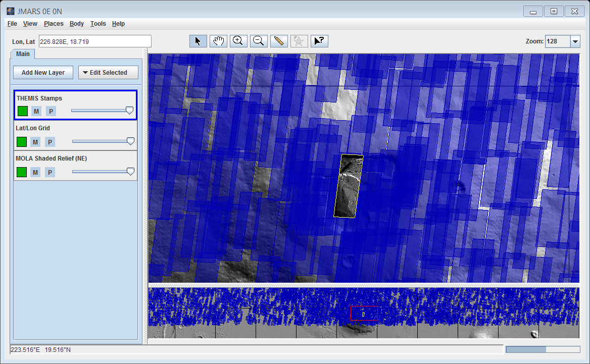Open the Body menu
Viewport: 590px width, 364px height.
77,24
